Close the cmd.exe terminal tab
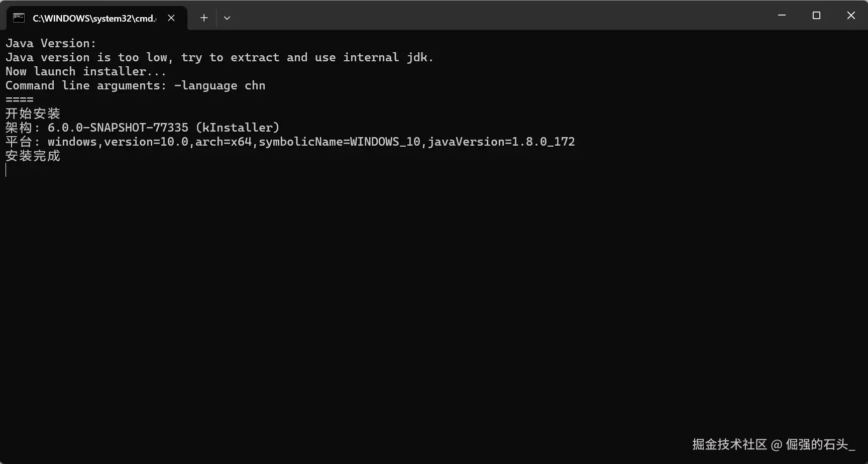Viewport: 868px width, 464px height. 171,18
